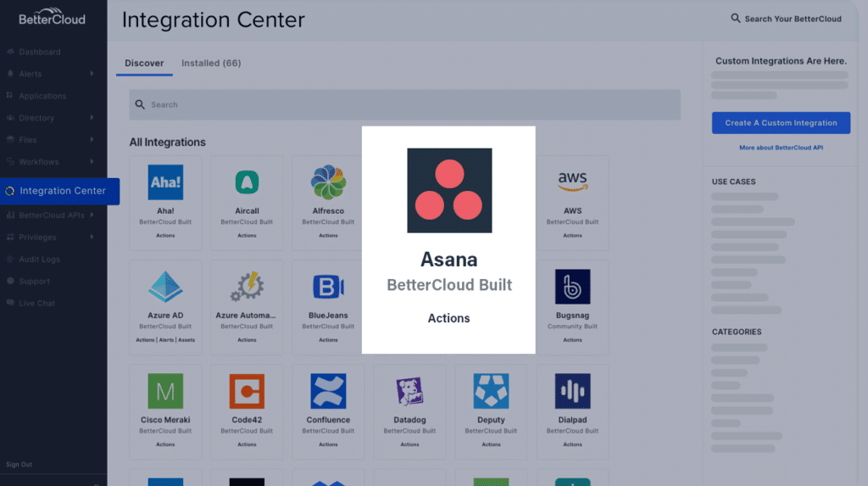This screenshot has height=486, width=868.
Task: Click the Integration Center sidebar icon
Action: (10, 191)
